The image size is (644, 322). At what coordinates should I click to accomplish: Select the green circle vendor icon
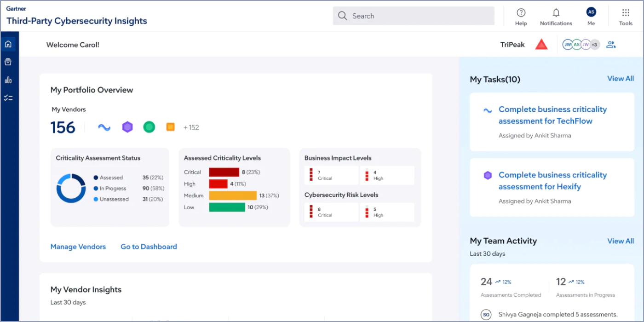pos(149,127)
